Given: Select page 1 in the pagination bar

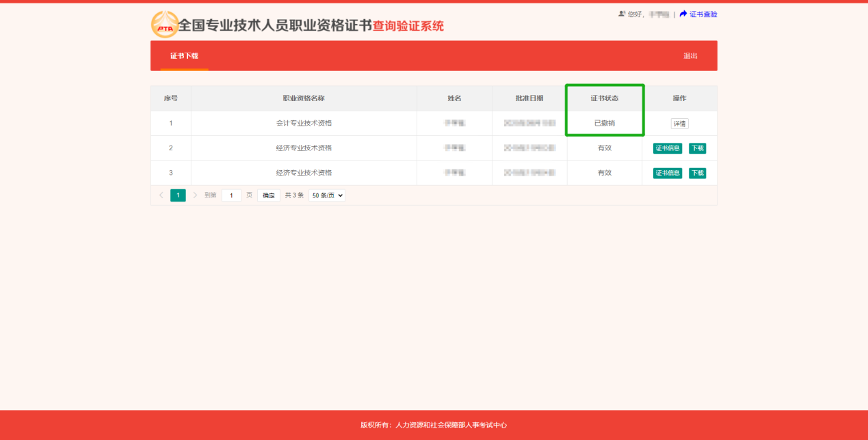Looking at the screenshot, I should pos(178,195).
